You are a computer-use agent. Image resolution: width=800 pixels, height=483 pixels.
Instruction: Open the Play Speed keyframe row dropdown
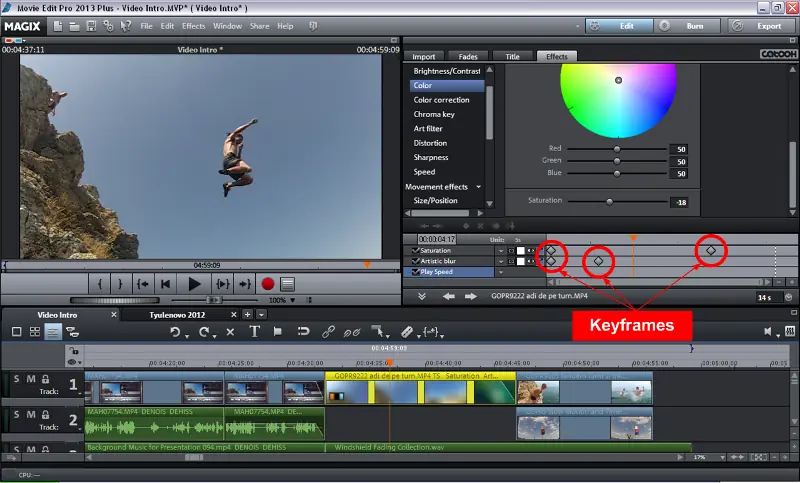501,272
